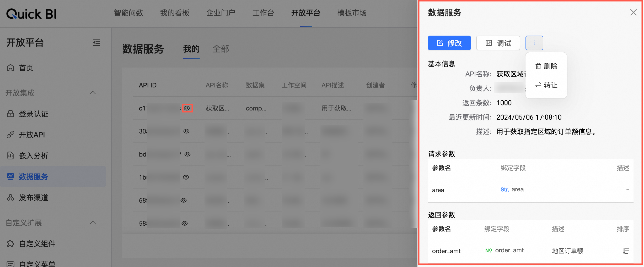
Task: Click the 用于获取... description cell
Action: (336, 108)
